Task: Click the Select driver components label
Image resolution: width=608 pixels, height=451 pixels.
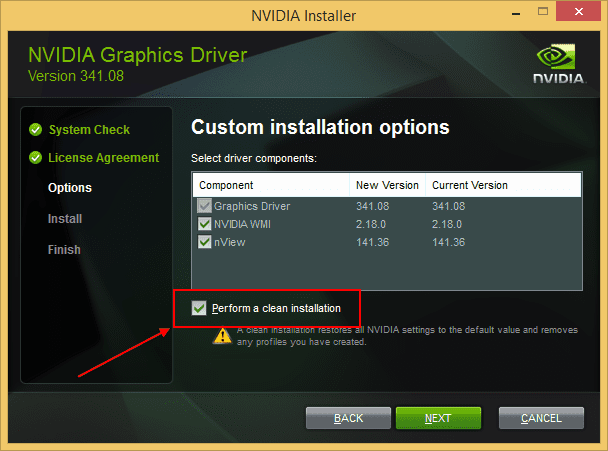Action: [x=254, y=158]
